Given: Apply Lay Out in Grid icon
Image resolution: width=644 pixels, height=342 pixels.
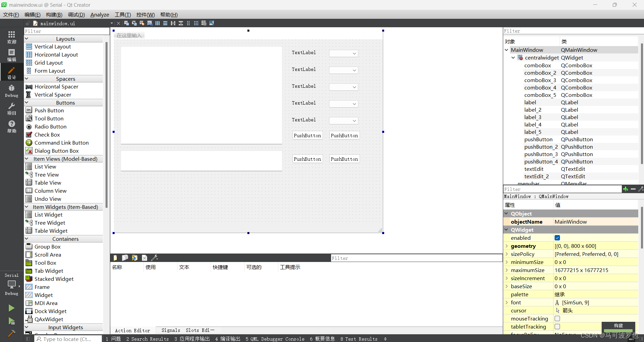Looking at the screenshot, I should pos(196,23).
